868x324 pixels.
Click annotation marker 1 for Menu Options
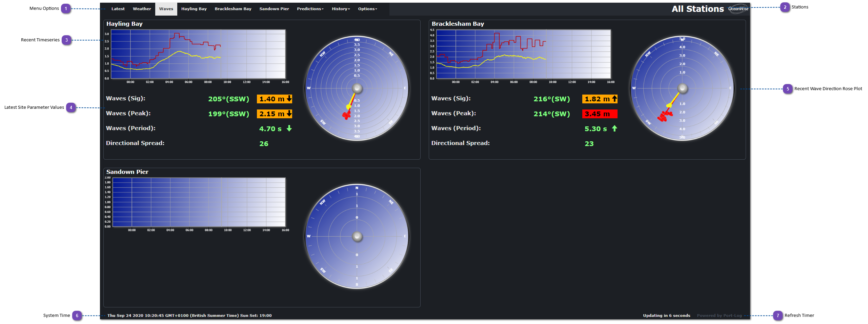[66, 8]
